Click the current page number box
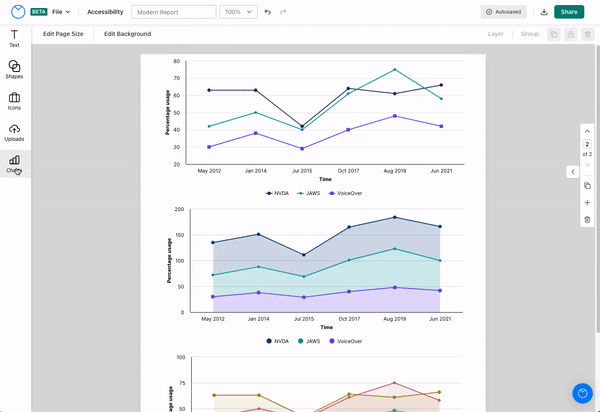 [x=587, y=144]
